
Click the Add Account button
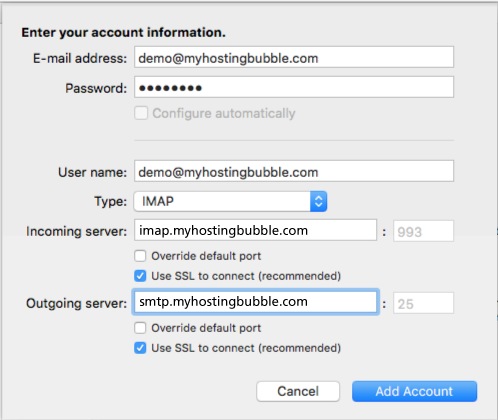pyautogui.click(x=414, y=391)
